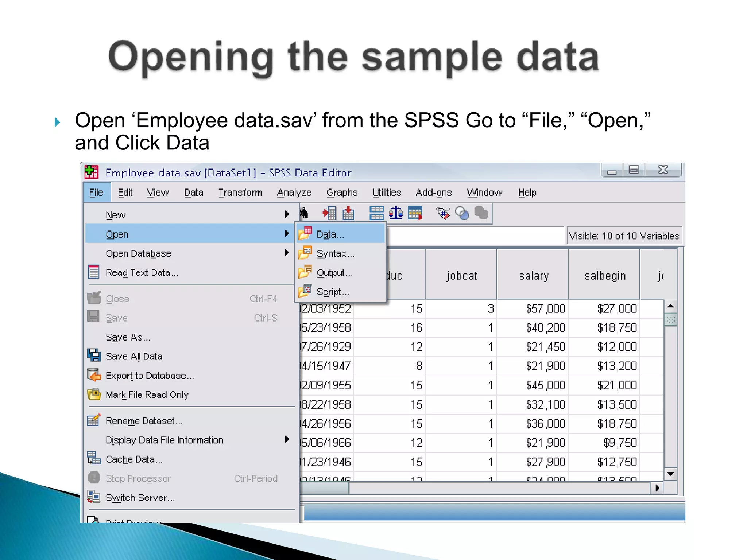Expand the Open Database submenu

pyautogui.click(x=190, y=253)
